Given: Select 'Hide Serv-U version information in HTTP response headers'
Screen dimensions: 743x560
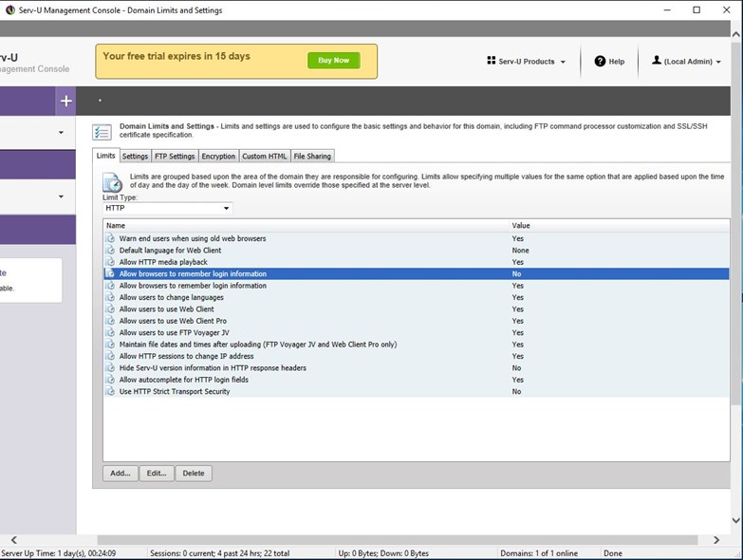Looking at the screenshot, I should coord(417,368).
